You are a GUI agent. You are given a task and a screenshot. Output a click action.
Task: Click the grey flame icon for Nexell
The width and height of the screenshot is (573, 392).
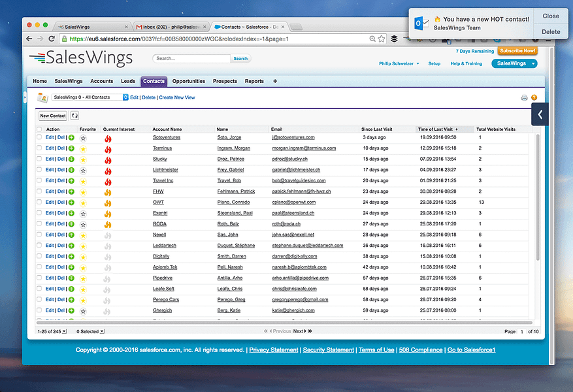coord(108,236)
